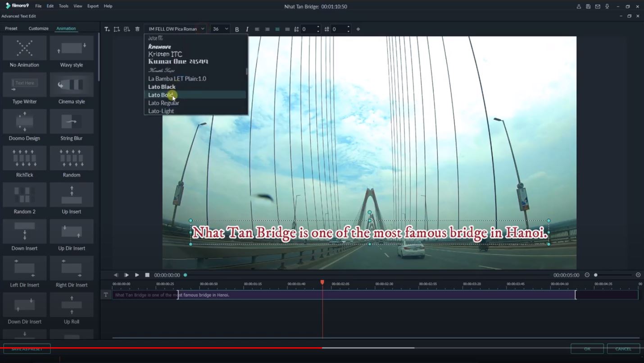644x363 pixels.
Task: Open the mailbox feedback icon
Action: click(x=597, y=6)
